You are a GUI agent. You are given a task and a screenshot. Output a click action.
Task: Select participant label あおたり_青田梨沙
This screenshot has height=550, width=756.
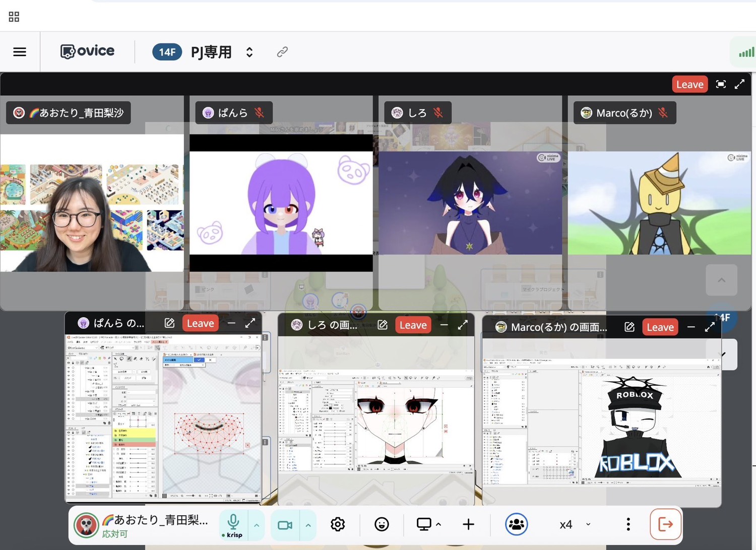[69, 113]
